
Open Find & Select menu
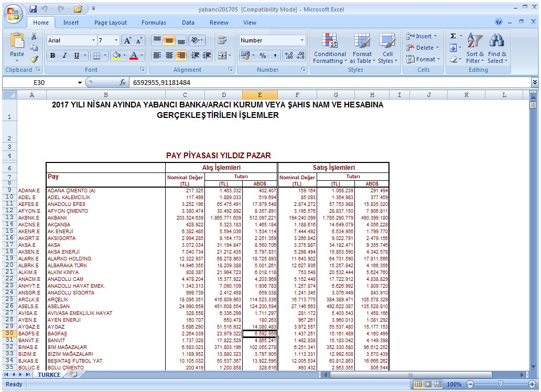point(497,48)
